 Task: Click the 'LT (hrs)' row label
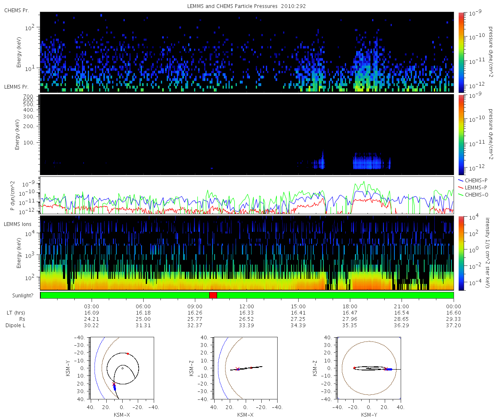[16, 313]
